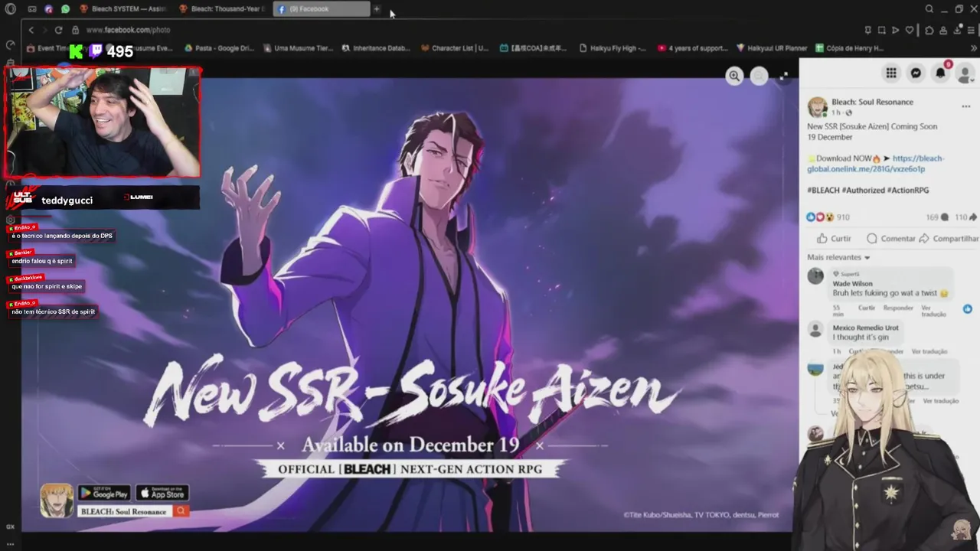Open browser downloads icon
The height and width of the screenshot is (551, 980).
pyautogui.click(x=957, y=30)
